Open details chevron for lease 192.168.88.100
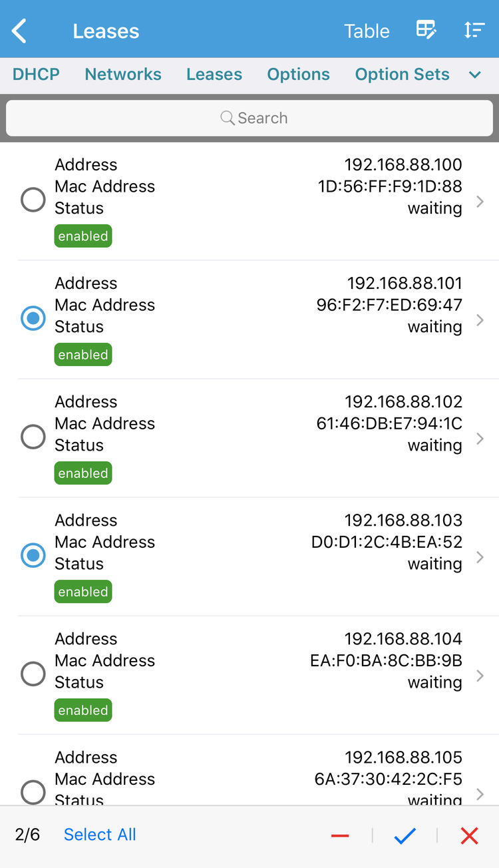The height and width of the screenshot is (868, 499). click(x=480, y=201)
